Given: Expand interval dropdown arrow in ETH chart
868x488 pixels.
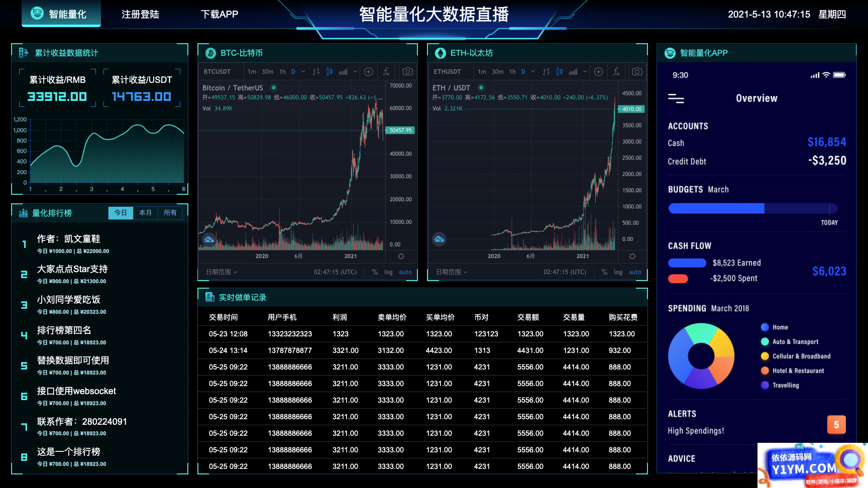Looking at the screenshot, I should (533, 72).
